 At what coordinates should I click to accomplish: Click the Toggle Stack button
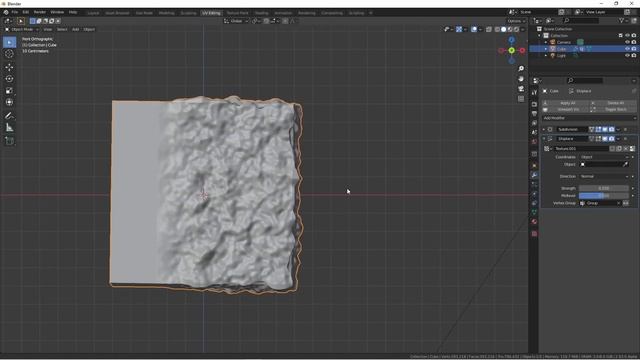click(x=613, y=109)
